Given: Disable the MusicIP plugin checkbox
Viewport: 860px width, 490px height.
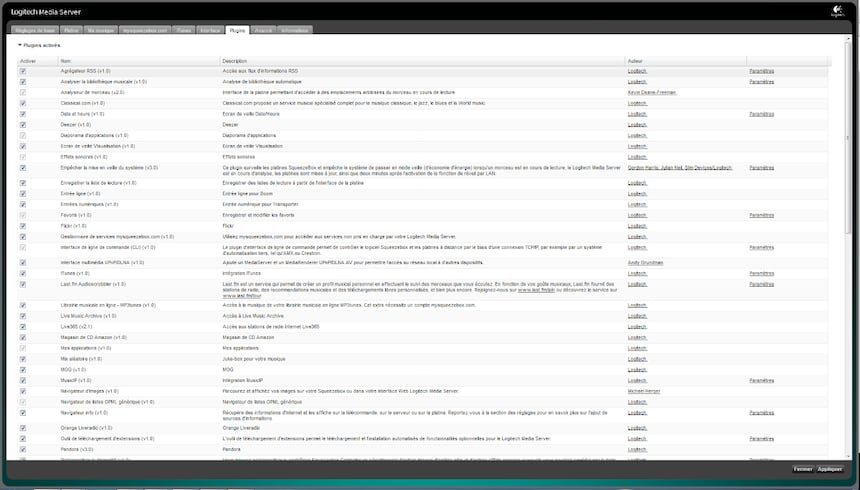Looking at the screenshot, I should 23,381.
